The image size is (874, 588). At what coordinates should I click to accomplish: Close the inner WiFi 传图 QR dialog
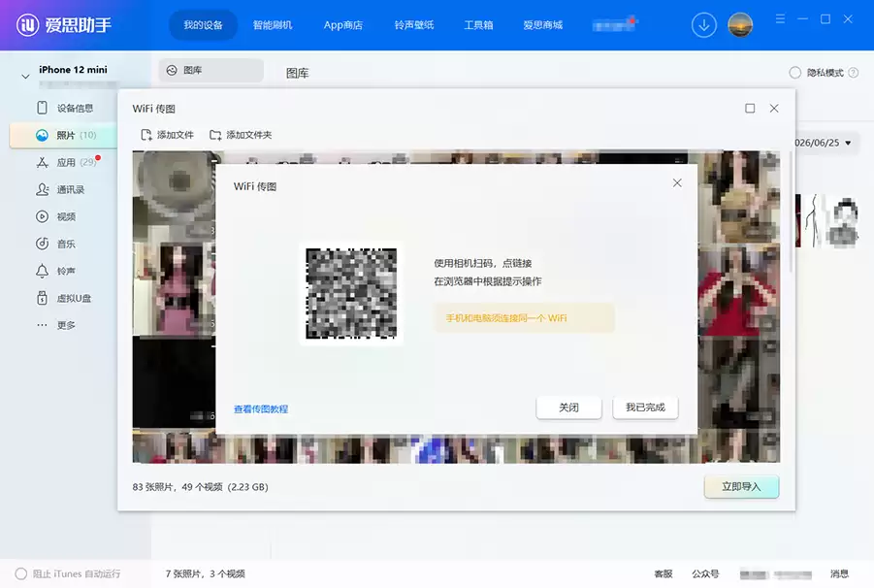[677, 182]
